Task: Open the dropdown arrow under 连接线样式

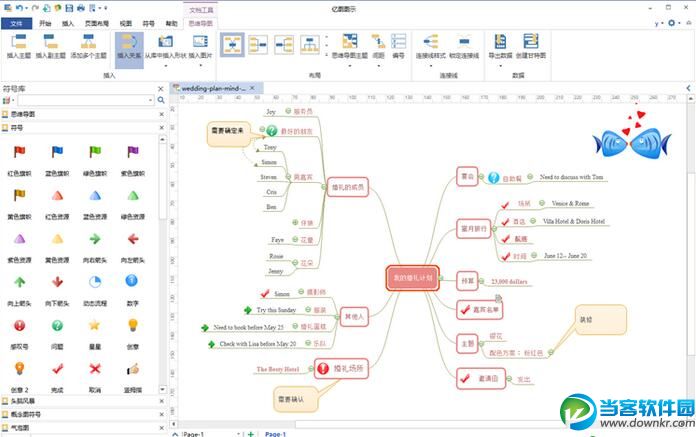Action: pyautogui.click(x=430, y=66)
